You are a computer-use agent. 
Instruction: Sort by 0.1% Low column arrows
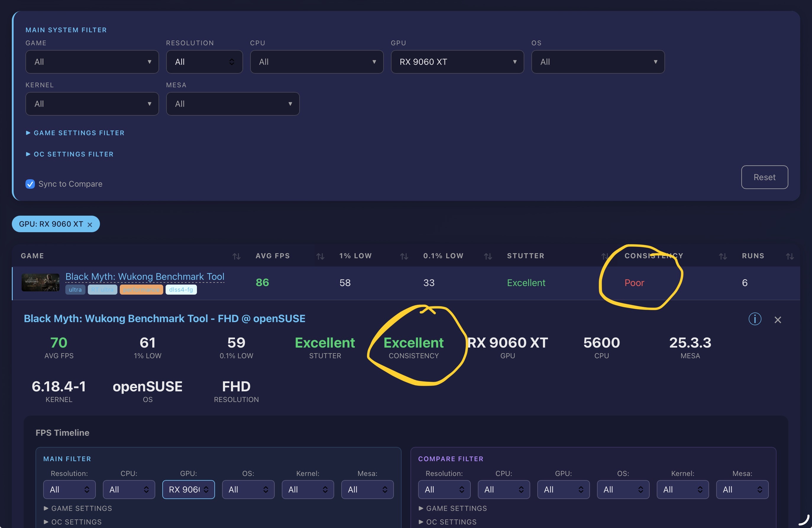488,256
